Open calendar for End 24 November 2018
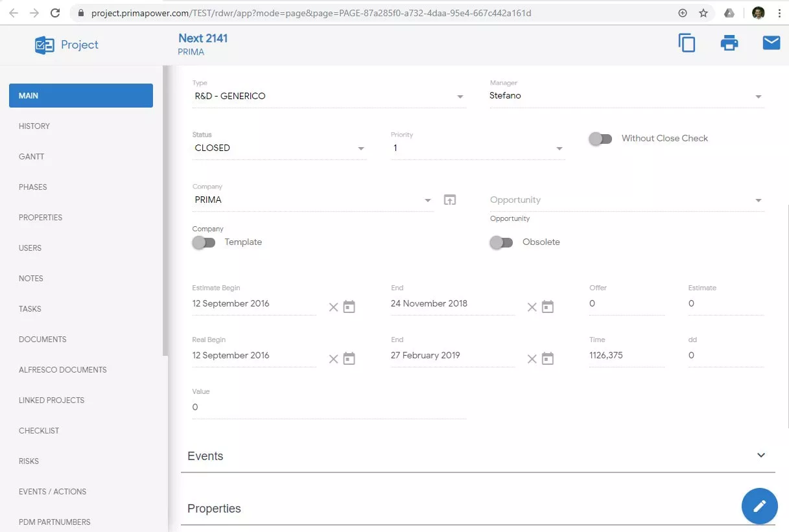Screen dimensions: 789x532 [548, 306]
